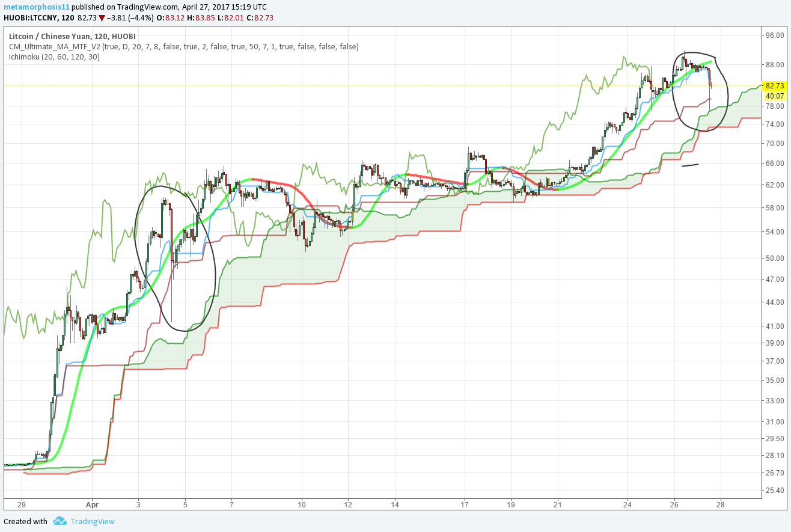Click the 70.00 price axis label
This screenshot has height=532, width=791.
(x=775, y=143)
